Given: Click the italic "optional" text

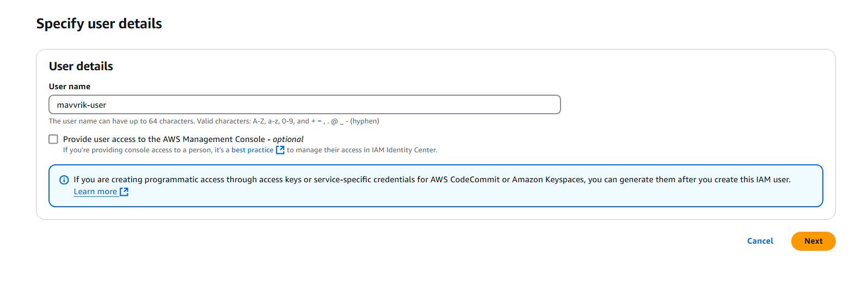Looking at the screenshot, I should [x=288, y=139].
